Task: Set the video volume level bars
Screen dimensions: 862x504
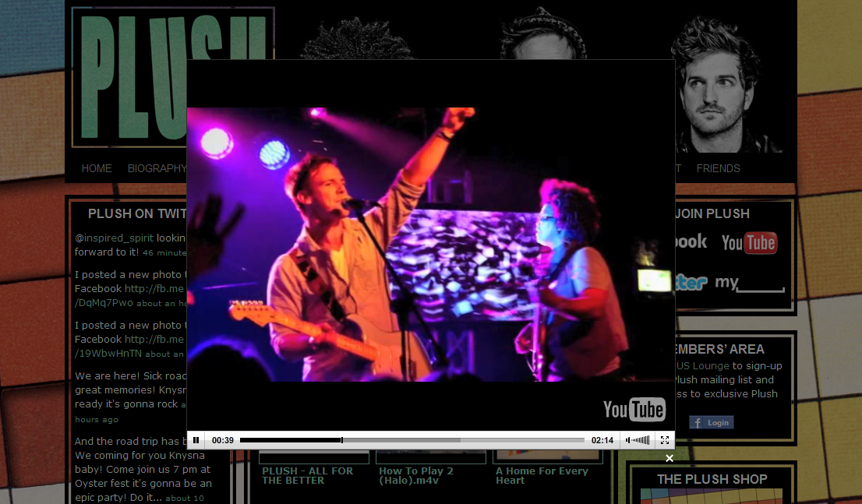Action: pos(641,440)
